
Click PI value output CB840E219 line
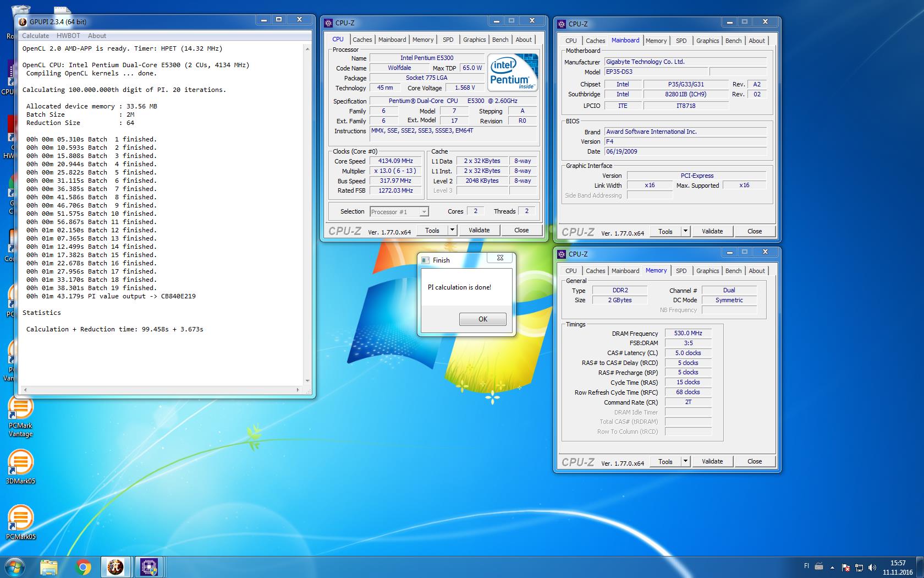(111, 296)
